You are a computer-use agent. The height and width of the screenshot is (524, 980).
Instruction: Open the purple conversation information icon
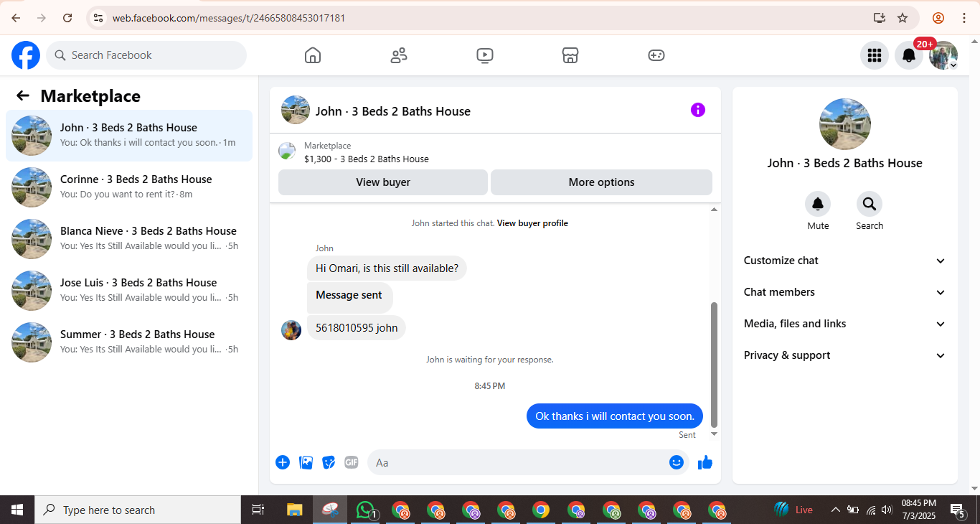pos(698,110)
